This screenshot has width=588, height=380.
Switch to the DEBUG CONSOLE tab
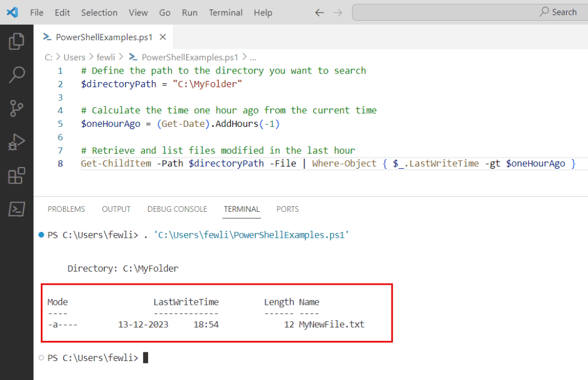click(177, 209)
